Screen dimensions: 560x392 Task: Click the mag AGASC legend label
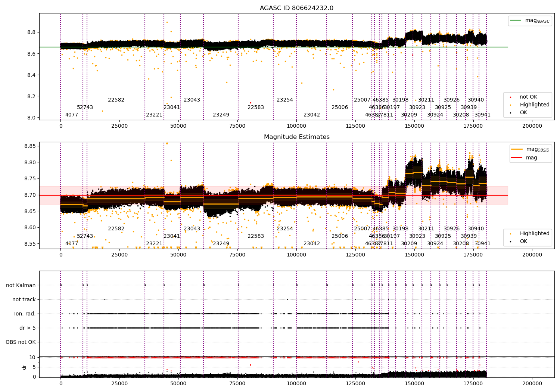click(x=537, y=21)
